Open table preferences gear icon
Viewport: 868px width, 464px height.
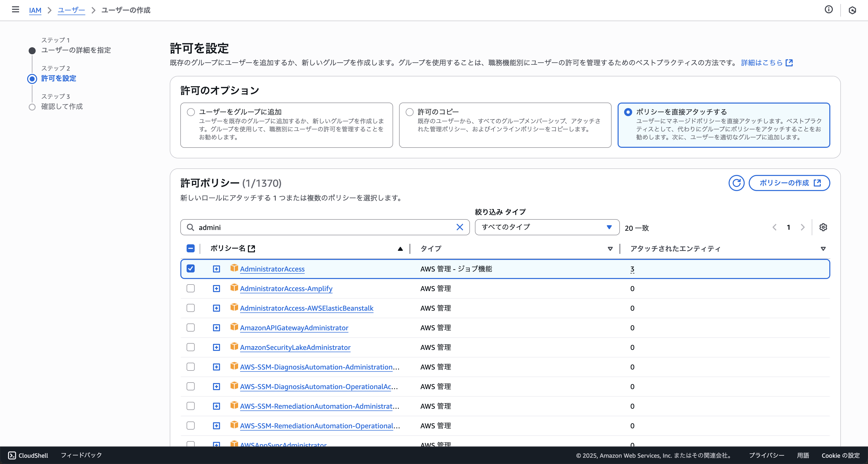(823, 227)
